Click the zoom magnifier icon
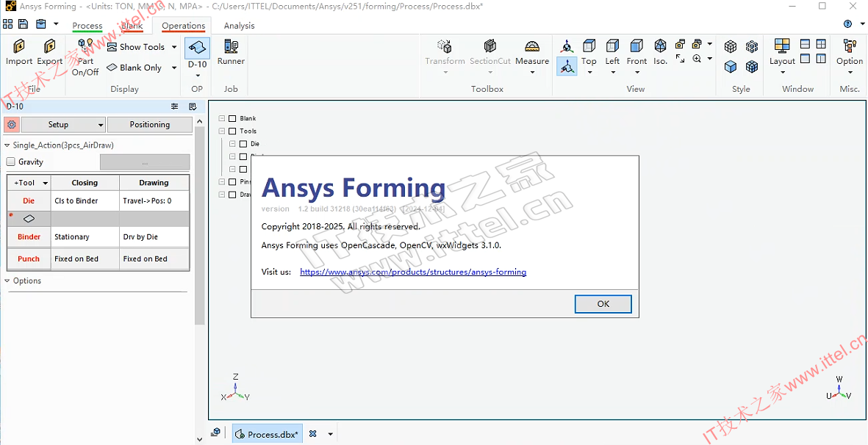 click(x=697, y=58)
